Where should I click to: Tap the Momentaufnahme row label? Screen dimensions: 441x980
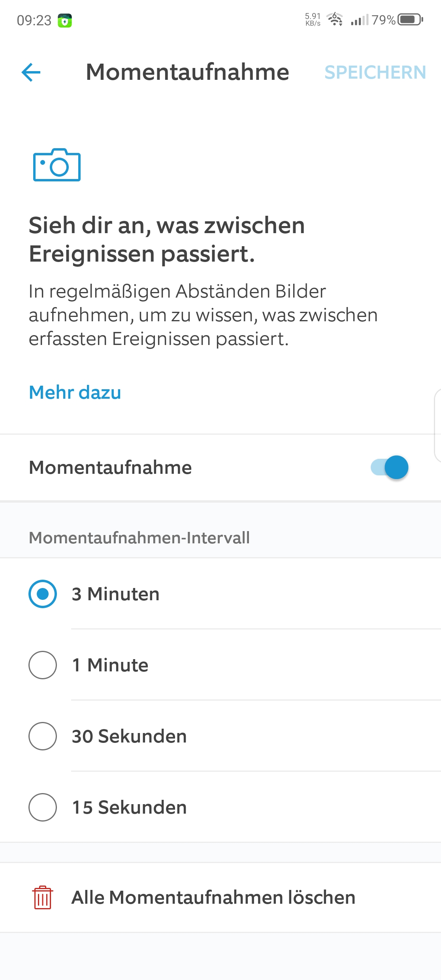coord(111,467)
